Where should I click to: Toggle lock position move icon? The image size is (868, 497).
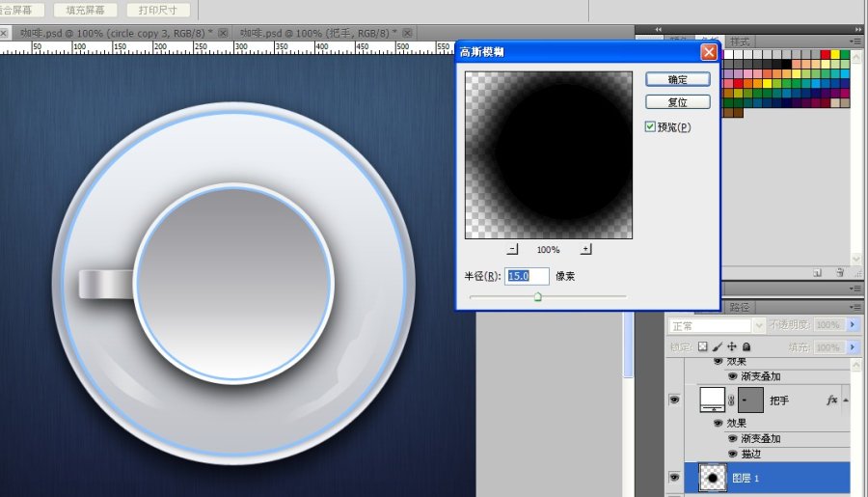tap(732, 346)
